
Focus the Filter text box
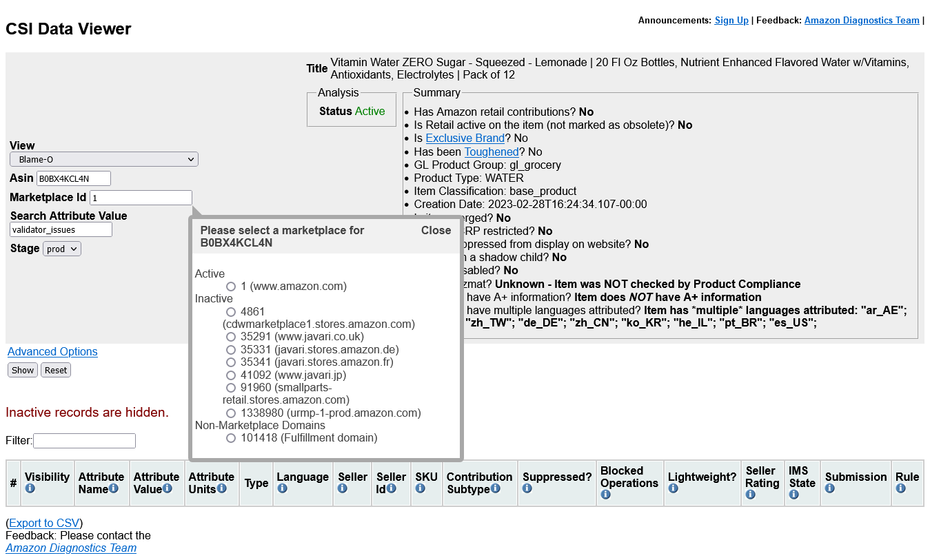(84, 441)
